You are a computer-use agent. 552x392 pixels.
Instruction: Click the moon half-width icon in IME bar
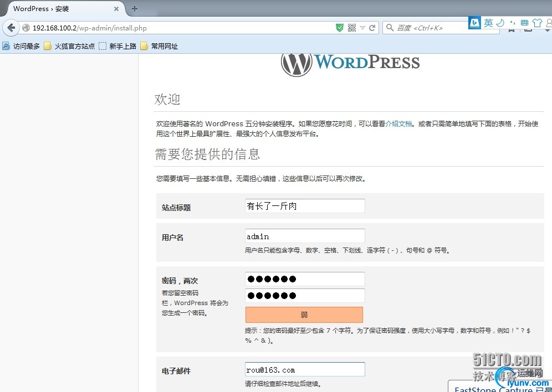[500, 23]
